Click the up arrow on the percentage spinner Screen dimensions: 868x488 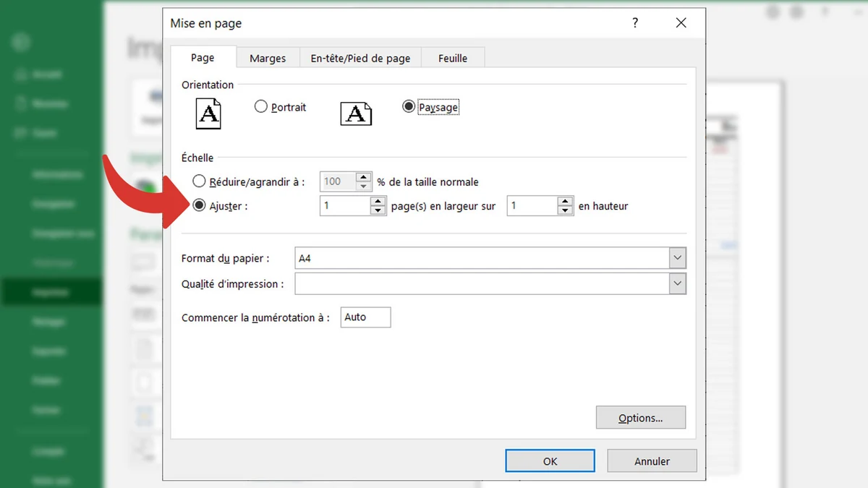(364, 177)
